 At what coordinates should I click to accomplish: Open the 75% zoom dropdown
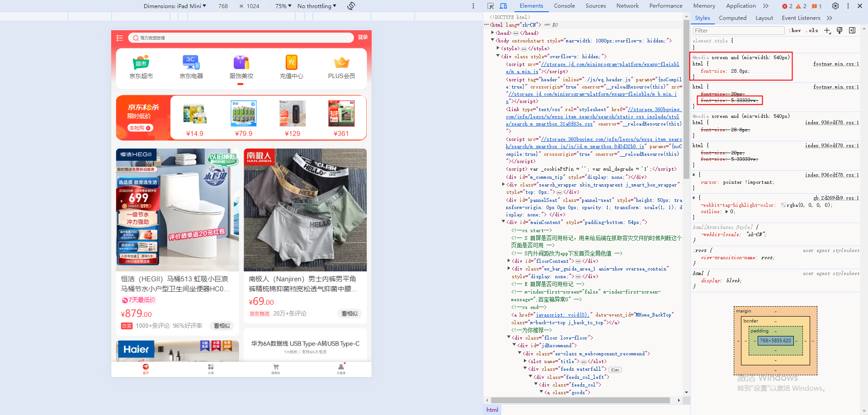pos(284,6)
